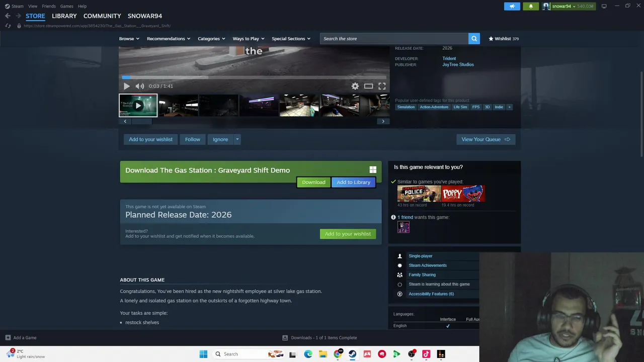The width and height of the screenshot is (644, 362).
Task: Open the Games menu
Action: click(66, 6)
